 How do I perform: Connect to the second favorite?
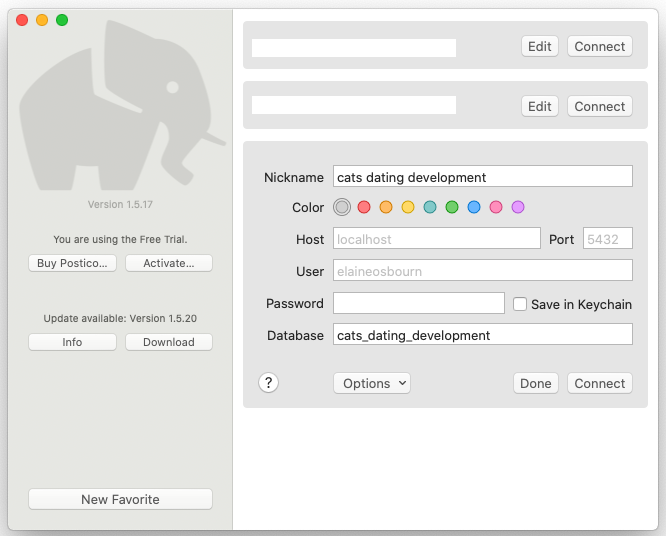pyautogui.click(x=600, y=106)
